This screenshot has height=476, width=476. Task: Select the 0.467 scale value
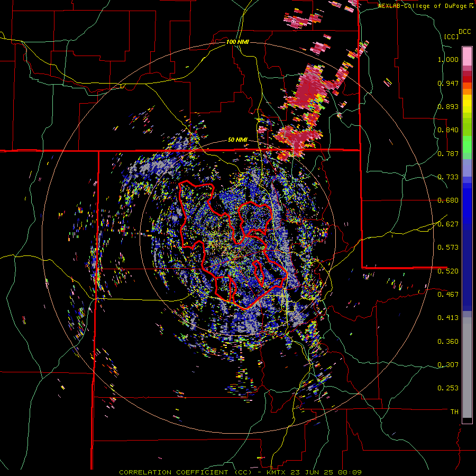click(x=448, y=295)
